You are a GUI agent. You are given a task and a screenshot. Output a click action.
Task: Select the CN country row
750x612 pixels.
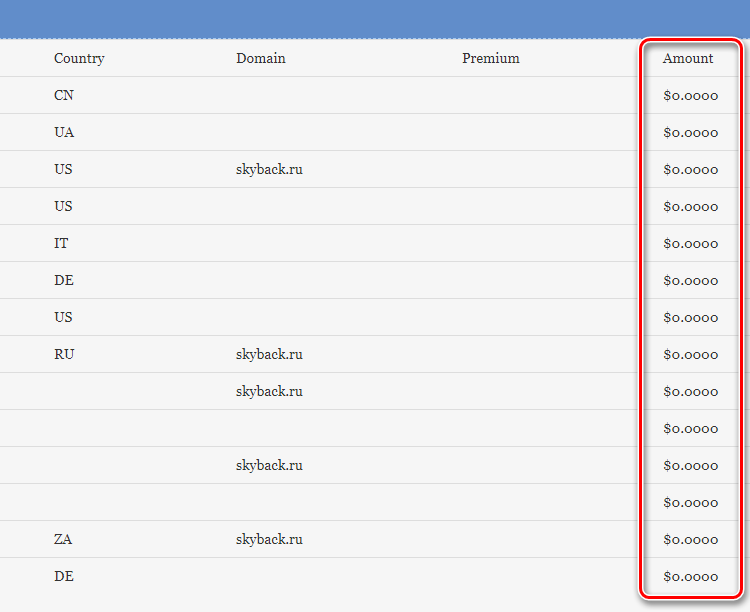(375, 95)
